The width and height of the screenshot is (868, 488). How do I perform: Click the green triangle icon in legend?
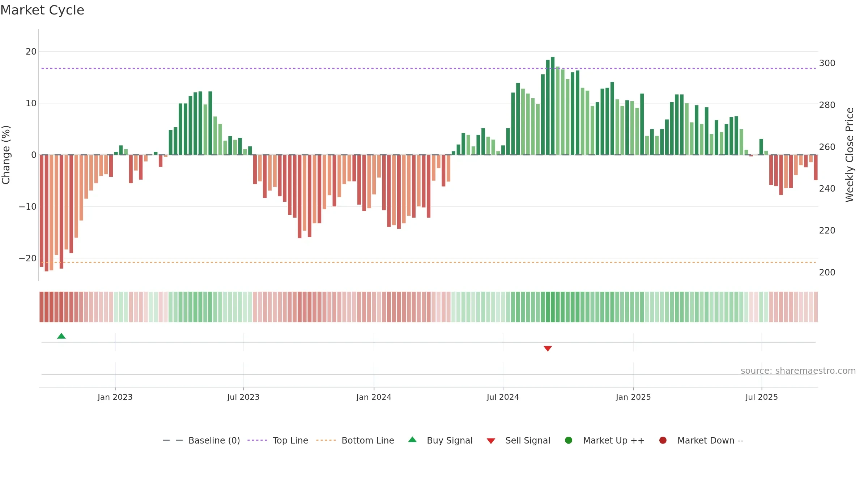tap(412, 440)
